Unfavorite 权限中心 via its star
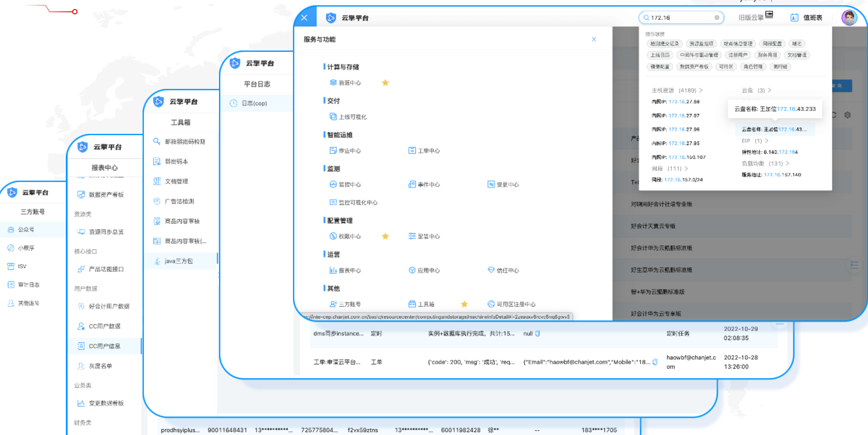This screenshot has width=868, height=435. tap(385, 236)
